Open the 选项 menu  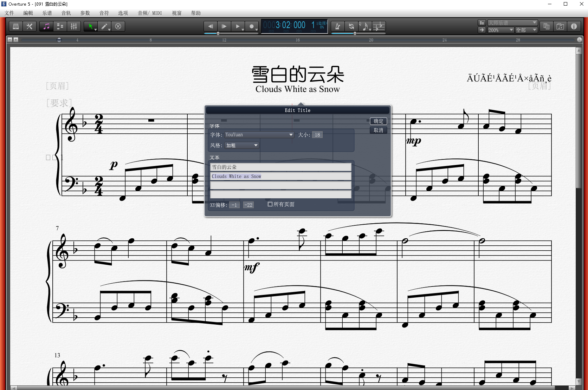click(x=123, y=13)
